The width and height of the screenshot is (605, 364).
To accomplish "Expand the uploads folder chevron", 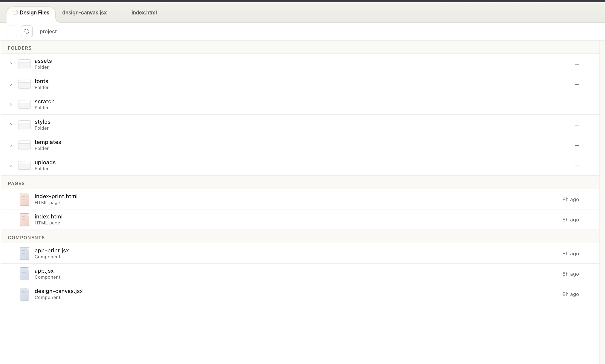I will [x=11, y=165].
